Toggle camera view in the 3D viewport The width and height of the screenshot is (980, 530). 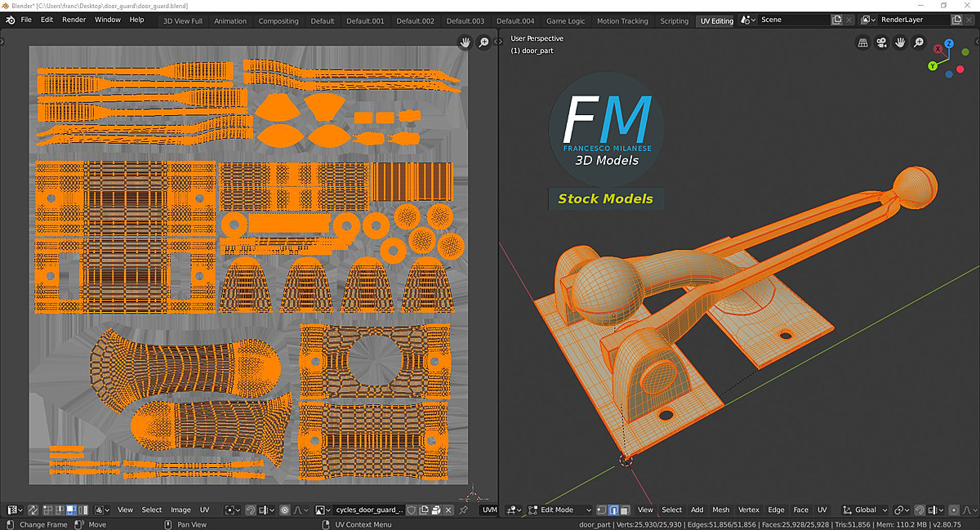click(x=881, y=42)
